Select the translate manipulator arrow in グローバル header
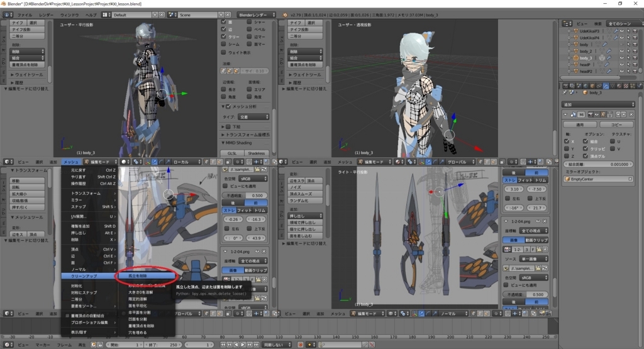 click(x=428, y=162)
